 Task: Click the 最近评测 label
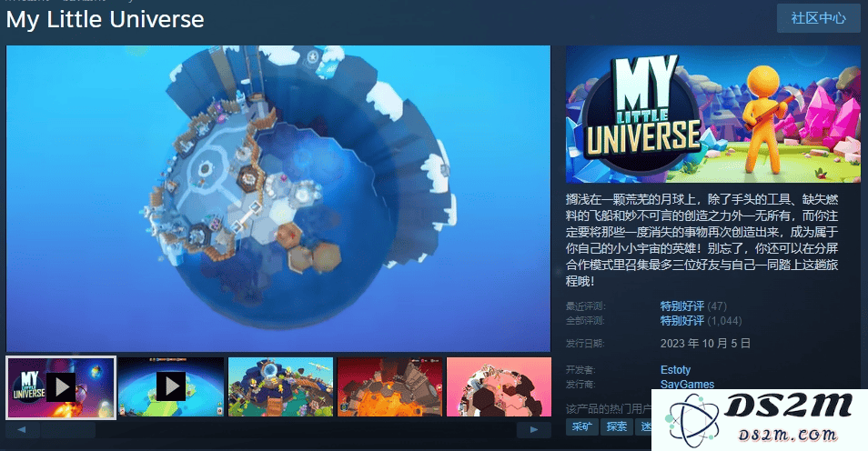coord(586,306)
